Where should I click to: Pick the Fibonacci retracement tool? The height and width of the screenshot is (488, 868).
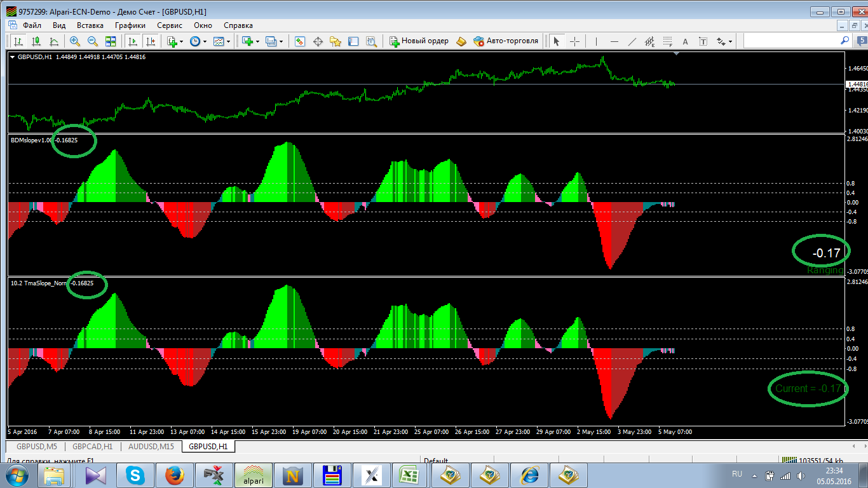(667, 41)
